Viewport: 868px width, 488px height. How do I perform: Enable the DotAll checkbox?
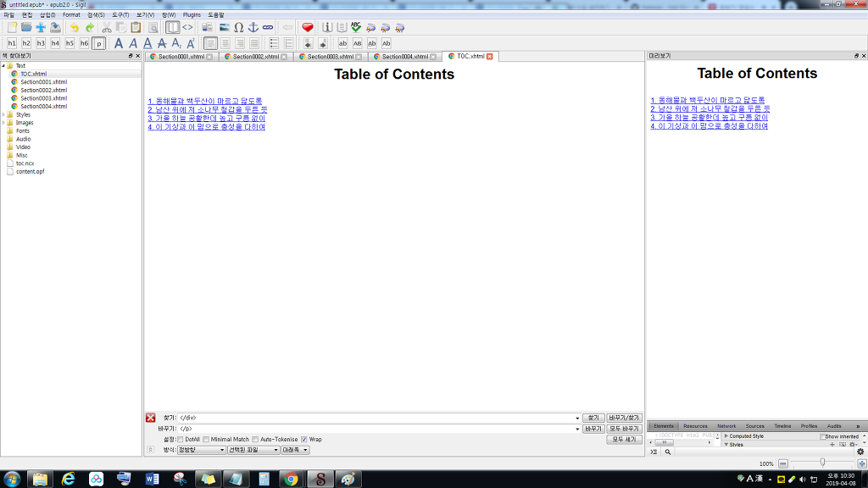[180, 440]
